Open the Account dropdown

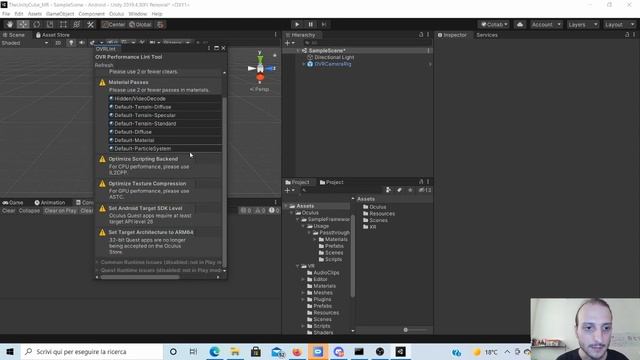tap(546, 24)
